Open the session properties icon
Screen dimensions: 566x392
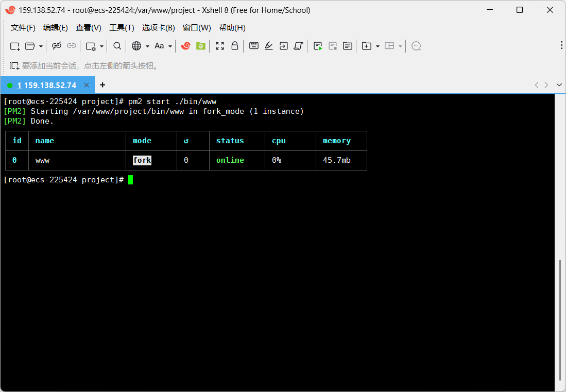click(90, 46)
